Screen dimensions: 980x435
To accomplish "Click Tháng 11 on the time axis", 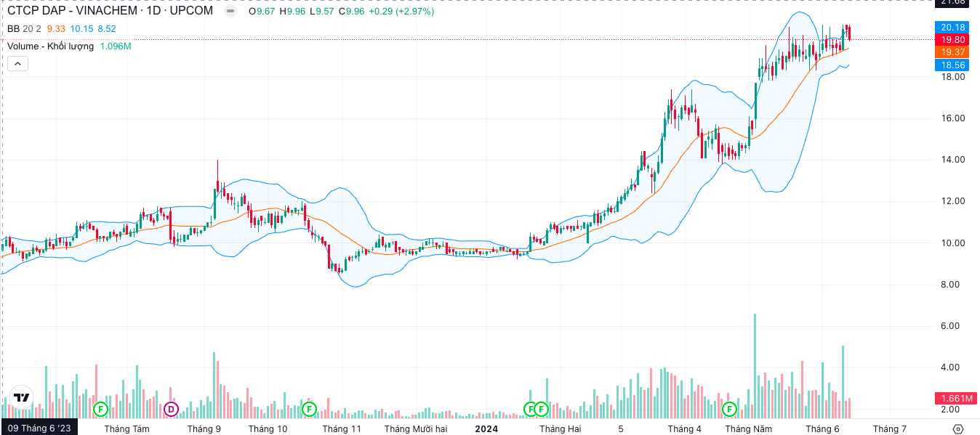I will 342,428.
